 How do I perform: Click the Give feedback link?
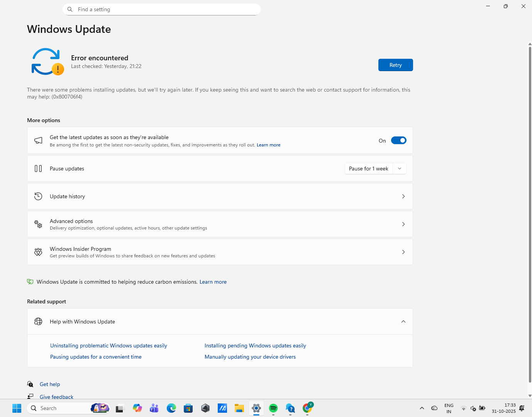tap(56, 397)
